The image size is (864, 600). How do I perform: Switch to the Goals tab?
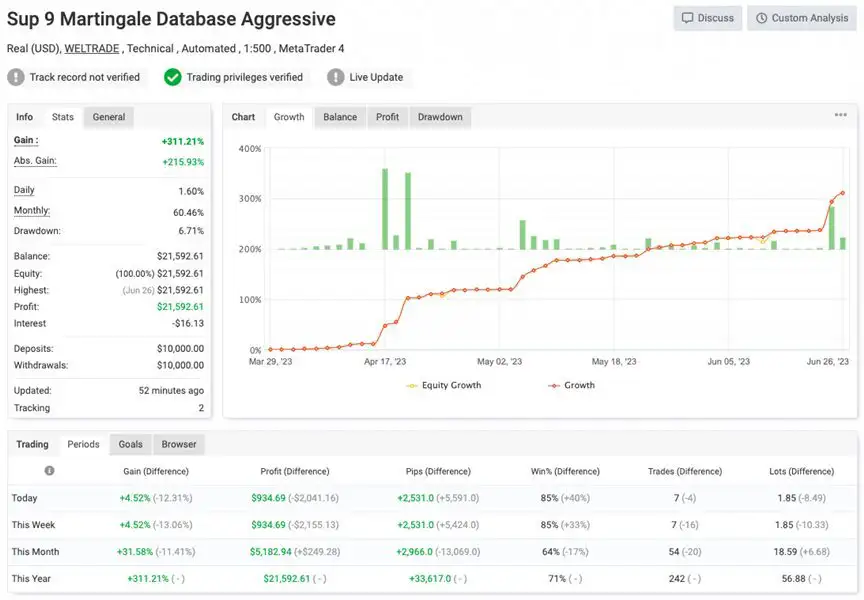[131, 444]
